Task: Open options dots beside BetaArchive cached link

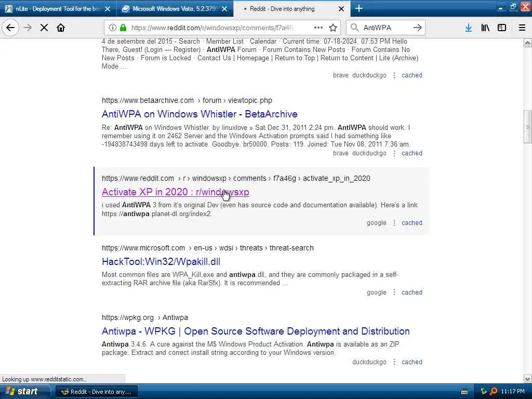Action: click(394, 153)
